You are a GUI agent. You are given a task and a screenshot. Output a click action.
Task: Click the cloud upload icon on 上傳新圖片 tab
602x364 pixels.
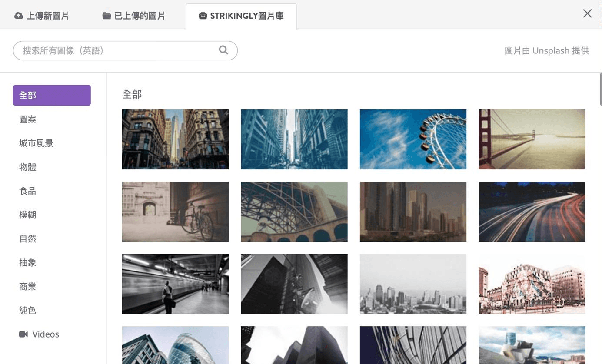coord(18,15)
